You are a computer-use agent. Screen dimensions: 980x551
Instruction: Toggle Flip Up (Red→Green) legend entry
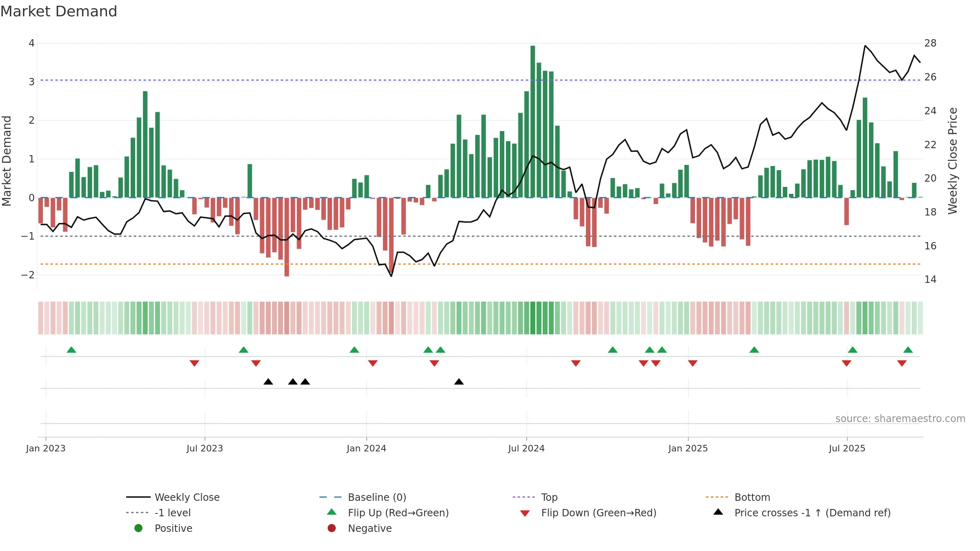(x=388, y=513)
